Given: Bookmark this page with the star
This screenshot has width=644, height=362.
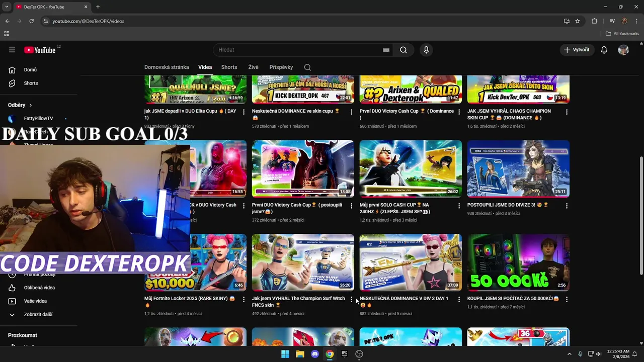Looking at the screenshot, I should coord(578,21).
